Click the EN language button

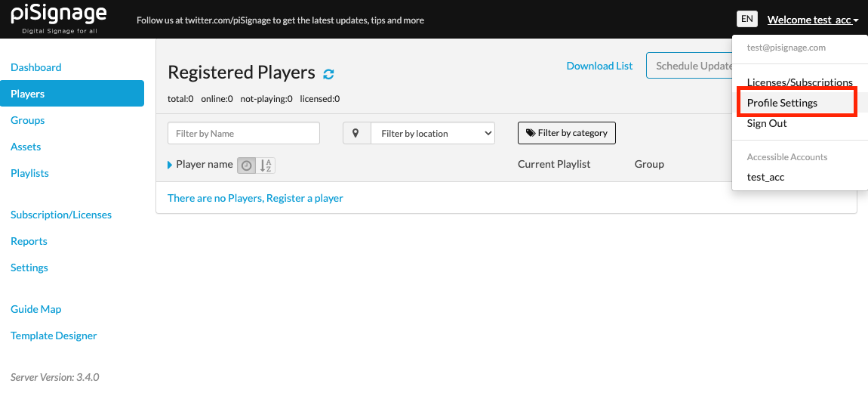click(746, 19)
